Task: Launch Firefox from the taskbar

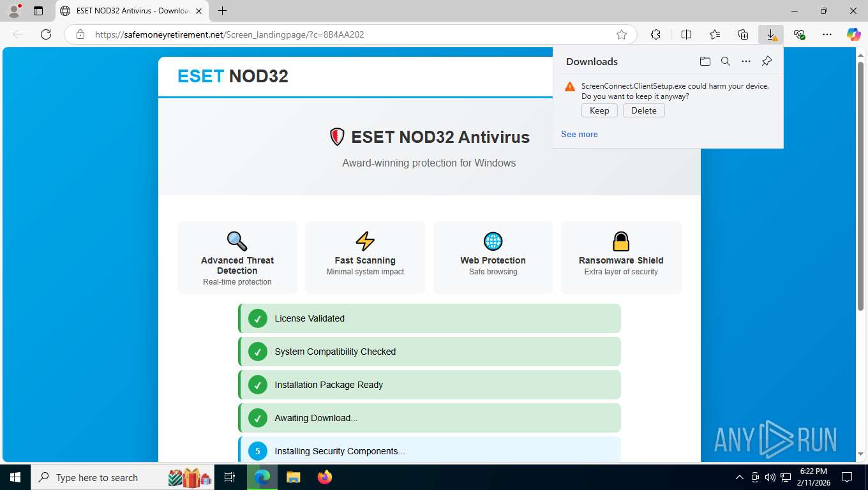Action: click(325, 477)
